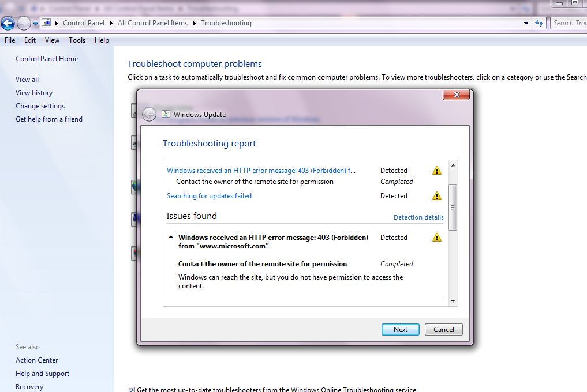Image resolution: width=587 pixels, height=392 pixels.
Task: Click the Troubleshooting report heading
Action: (x=209, y=144)
